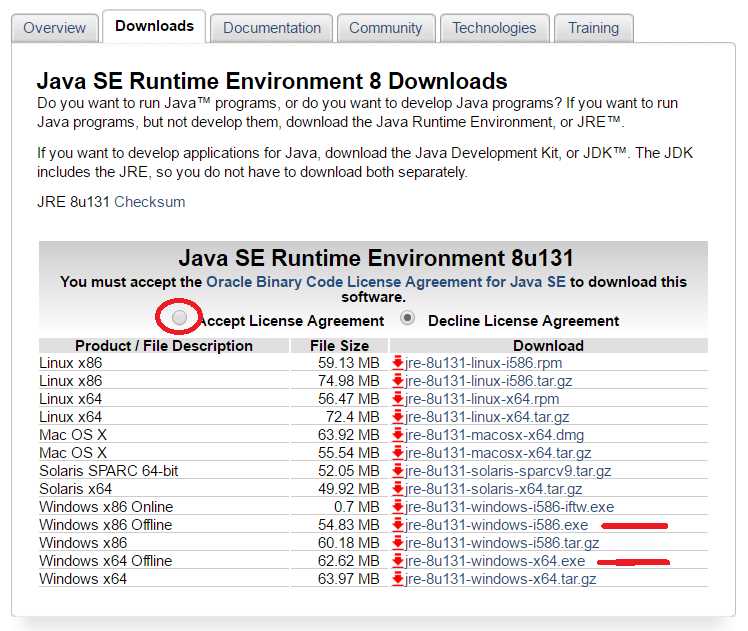
Task: Click download arrow icon for jre-8u131-windows-i586.tar.gz
Action: [397, 543]
